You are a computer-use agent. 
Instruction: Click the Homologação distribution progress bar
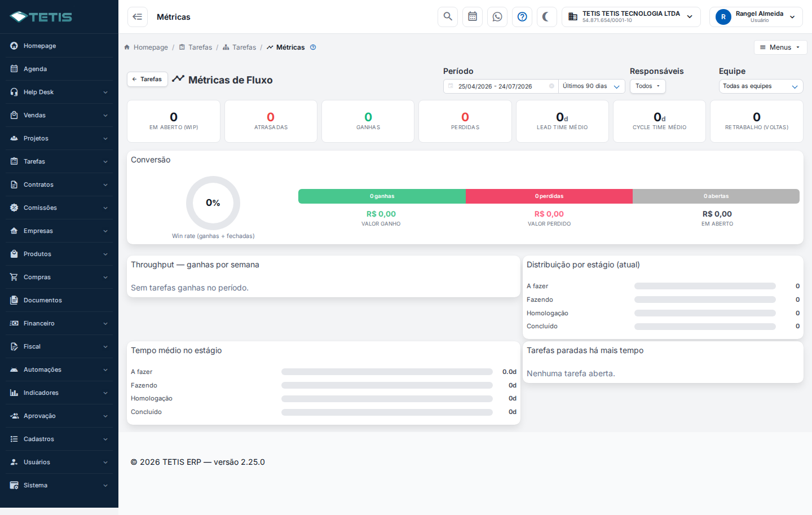[705, 313]
